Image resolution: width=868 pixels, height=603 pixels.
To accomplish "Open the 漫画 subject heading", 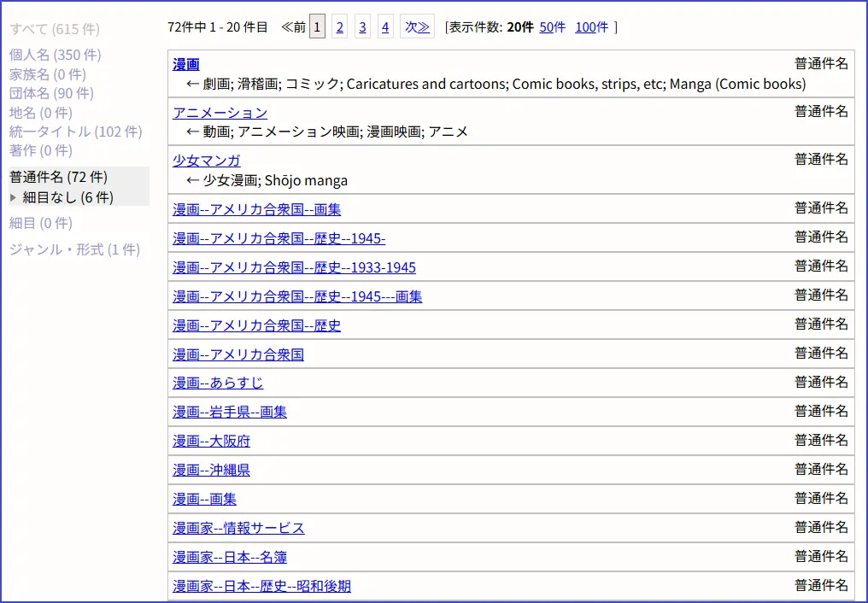I will pos(186,64).
